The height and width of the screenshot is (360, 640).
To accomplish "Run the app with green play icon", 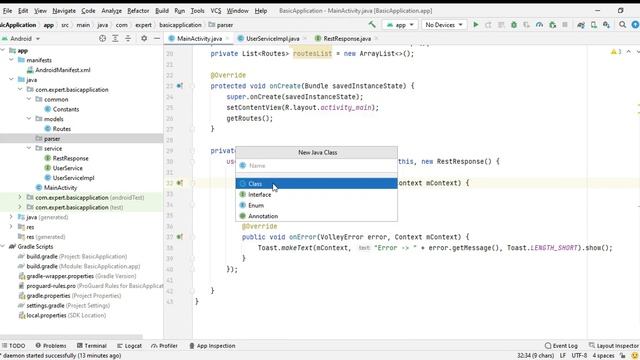I will (x=476, y=25).
